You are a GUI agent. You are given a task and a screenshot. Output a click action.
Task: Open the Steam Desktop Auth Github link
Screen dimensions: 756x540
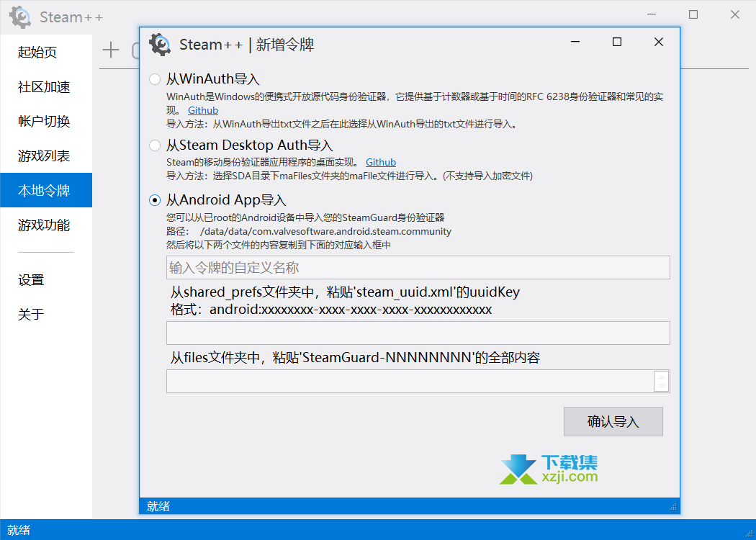[381, 162]
